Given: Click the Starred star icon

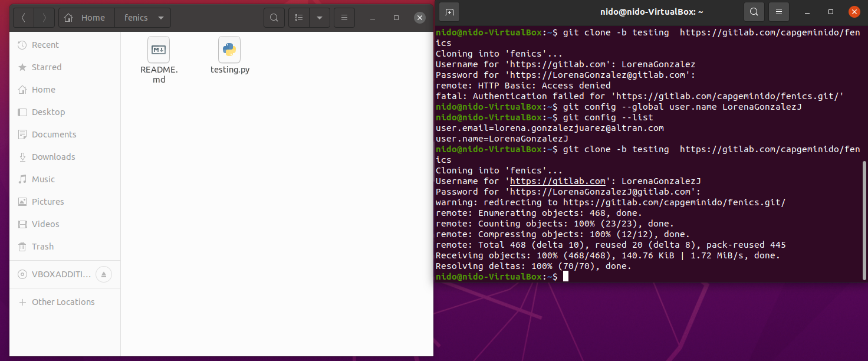Looking at the screenshot, I should point(22,67).
